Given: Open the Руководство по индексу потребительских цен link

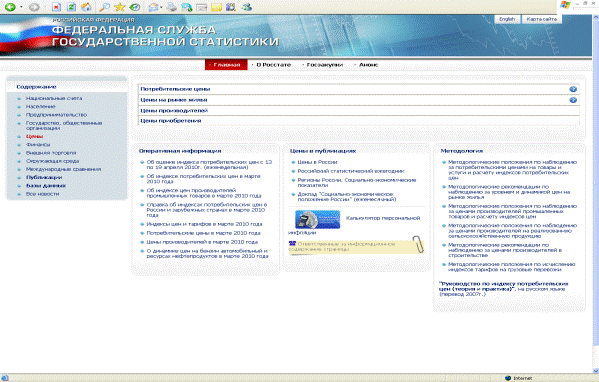Looking at the screenshot, I should [x=503, y=286].
